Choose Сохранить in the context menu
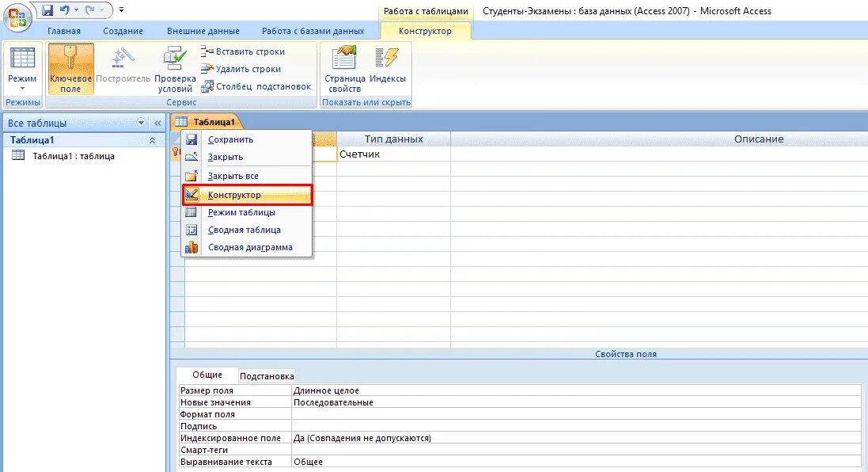The height and width of the screenshot is (472, 868). (247, 139)
